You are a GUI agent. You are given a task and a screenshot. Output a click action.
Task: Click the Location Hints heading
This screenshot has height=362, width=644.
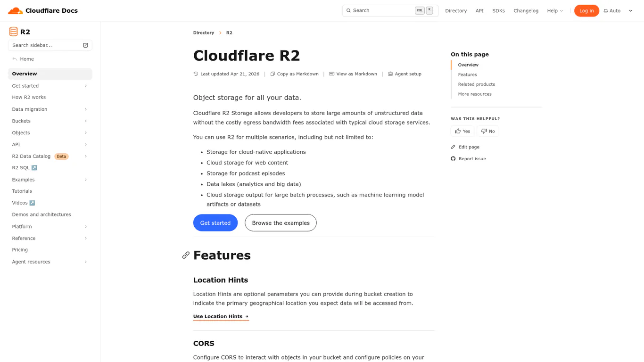click(221, 280)
